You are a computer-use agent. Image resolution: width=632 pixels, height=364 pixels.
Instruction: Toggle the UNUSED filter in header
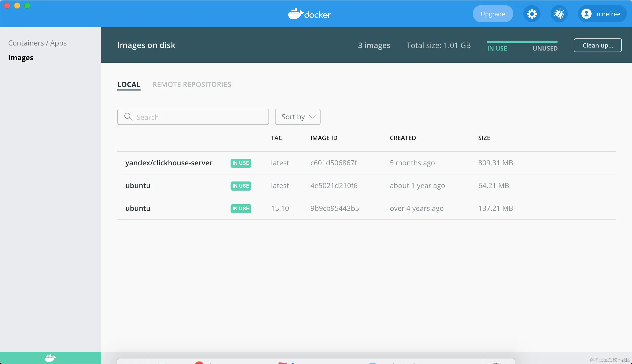tap(545, 49)
